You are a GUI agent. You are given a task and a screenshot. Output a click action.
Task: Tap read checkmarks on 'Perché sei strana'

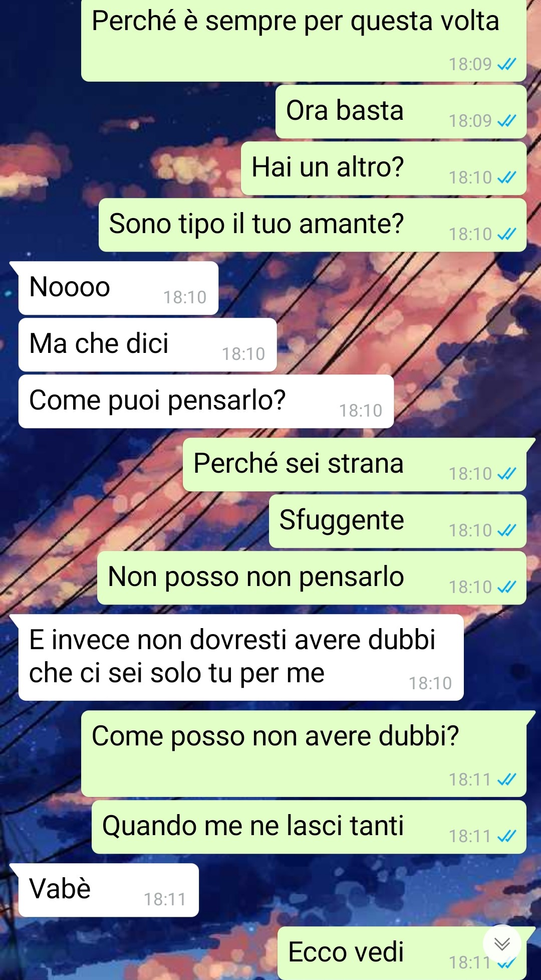click(506, 474)
